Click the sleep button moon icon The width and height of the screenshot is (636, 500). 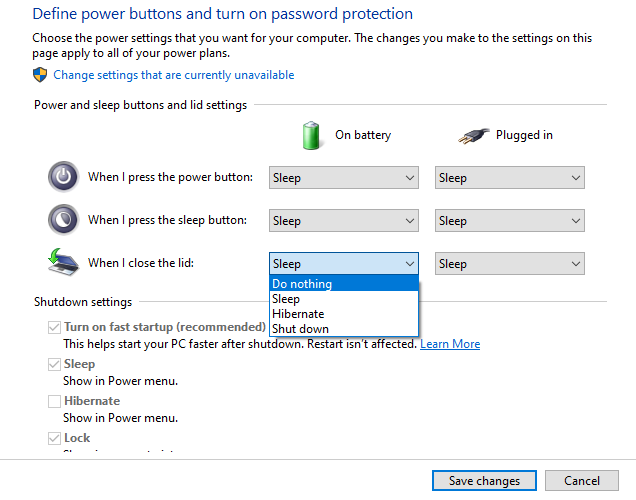[63, 220]
